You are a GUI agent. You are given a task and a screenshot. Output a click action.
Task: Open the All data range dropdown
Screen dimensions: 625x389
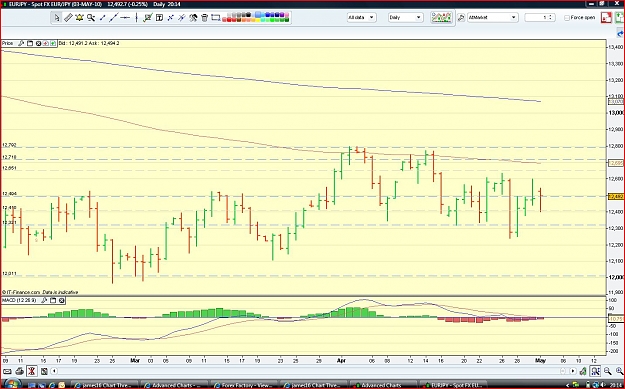click(362, 18)
